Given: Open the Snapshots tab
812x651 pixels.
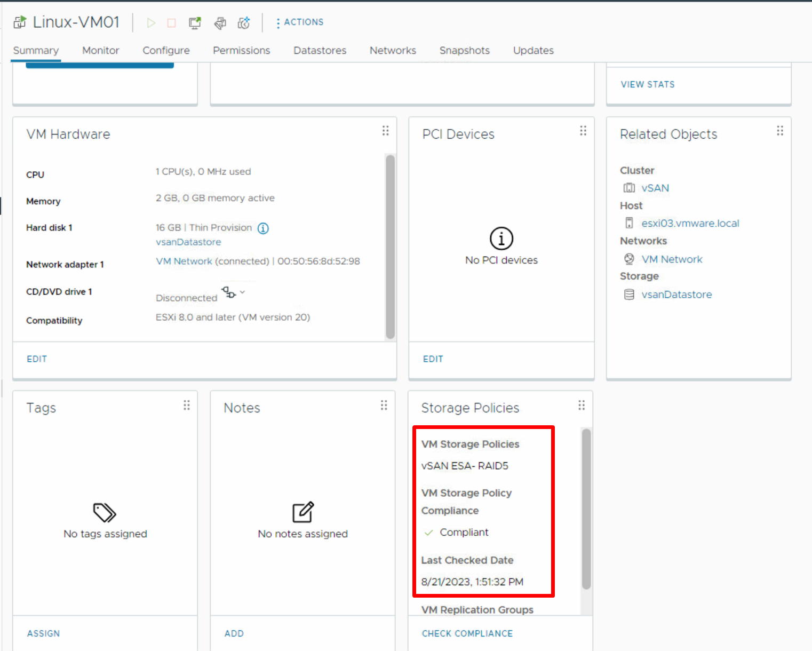Looking at the screenshot, I should [464, 50].
